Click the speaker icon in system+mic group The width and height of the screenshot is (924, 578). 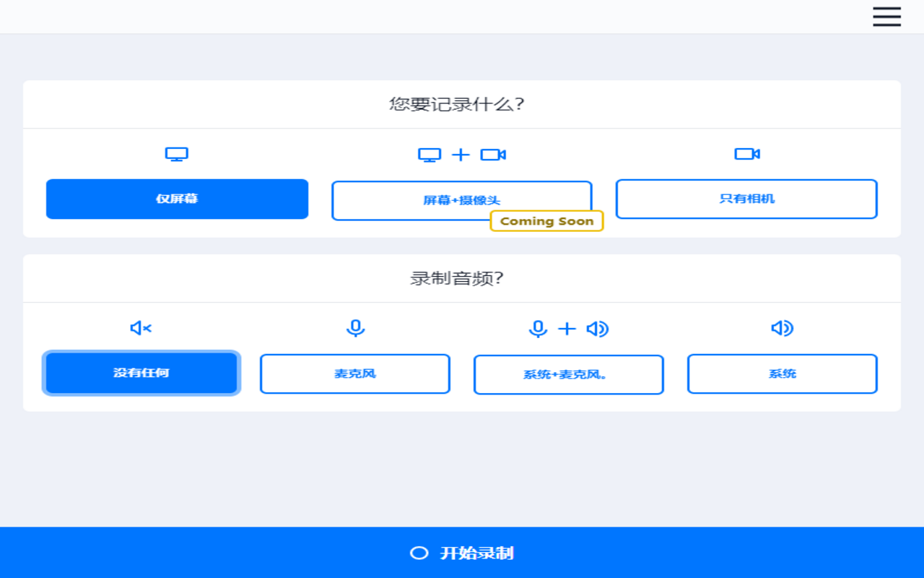click(x=598, y=329)
